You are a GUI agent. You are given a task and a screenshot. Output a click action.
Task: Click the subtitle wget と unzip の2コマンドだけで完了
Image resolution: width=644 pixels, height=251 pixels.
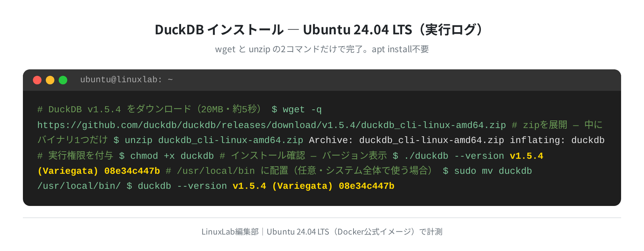322,49
